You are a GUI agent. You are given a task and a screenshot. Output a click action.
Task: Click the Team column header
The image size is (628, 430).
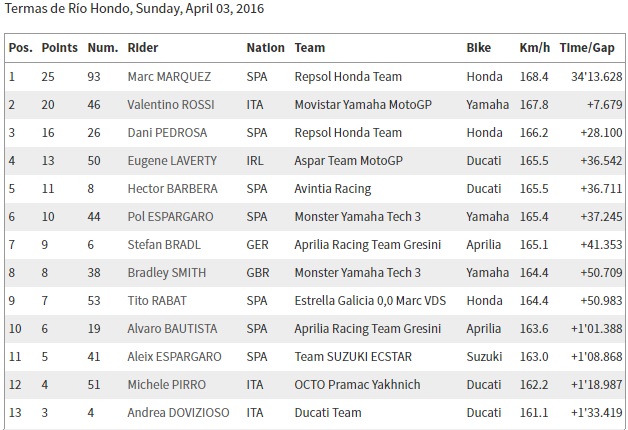point(310,48)
